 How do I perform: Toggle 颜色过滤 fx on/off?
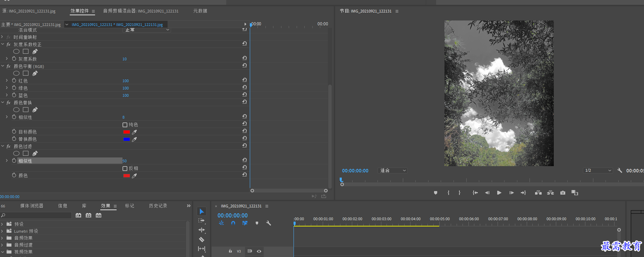tap(8, 146)
